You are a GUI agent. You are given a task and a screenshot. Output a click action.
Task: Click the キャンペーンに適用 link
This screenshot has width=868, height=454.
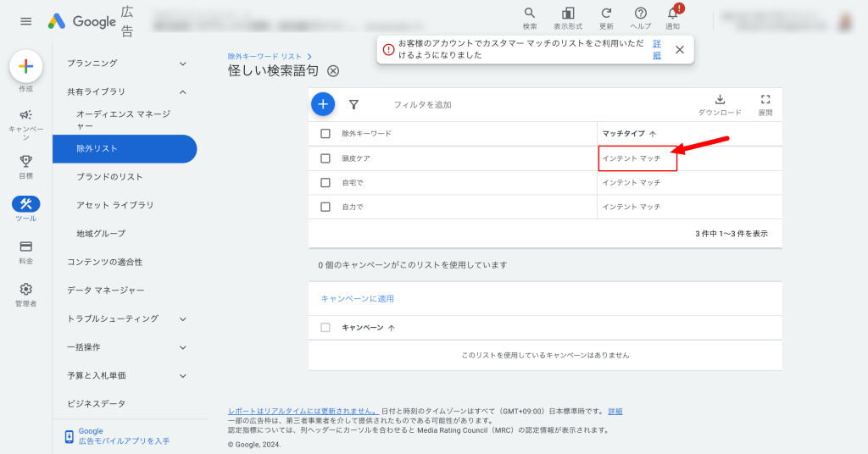coord(357,299)
